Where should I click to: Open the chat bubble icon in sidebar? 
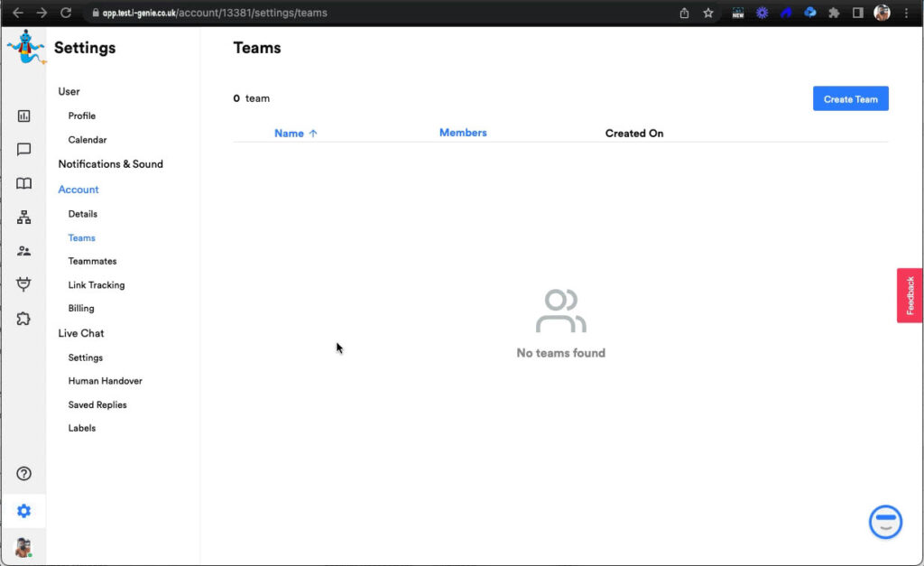(23, 150)
